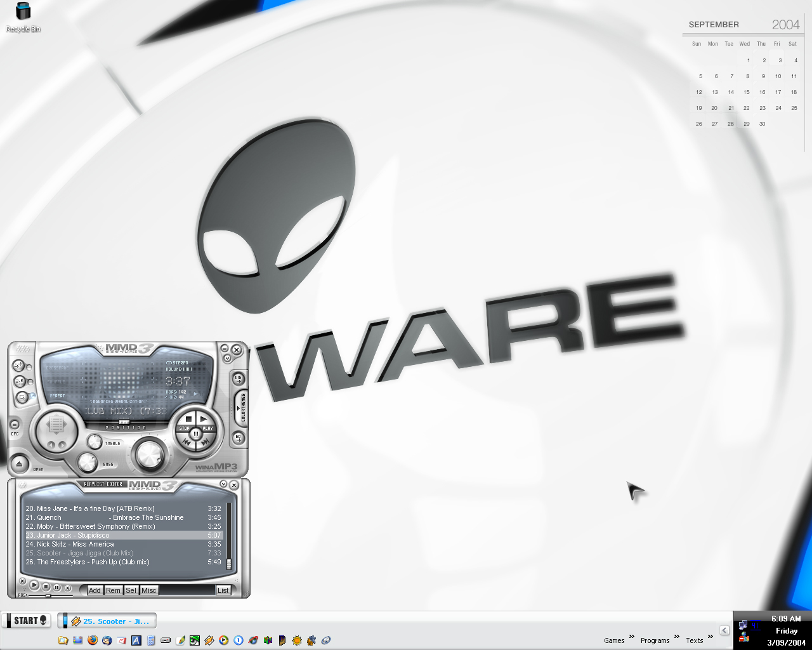This screenshot has width=812, height=650.
Task: Adjust the Bass knob
Action: pos(88,463)
